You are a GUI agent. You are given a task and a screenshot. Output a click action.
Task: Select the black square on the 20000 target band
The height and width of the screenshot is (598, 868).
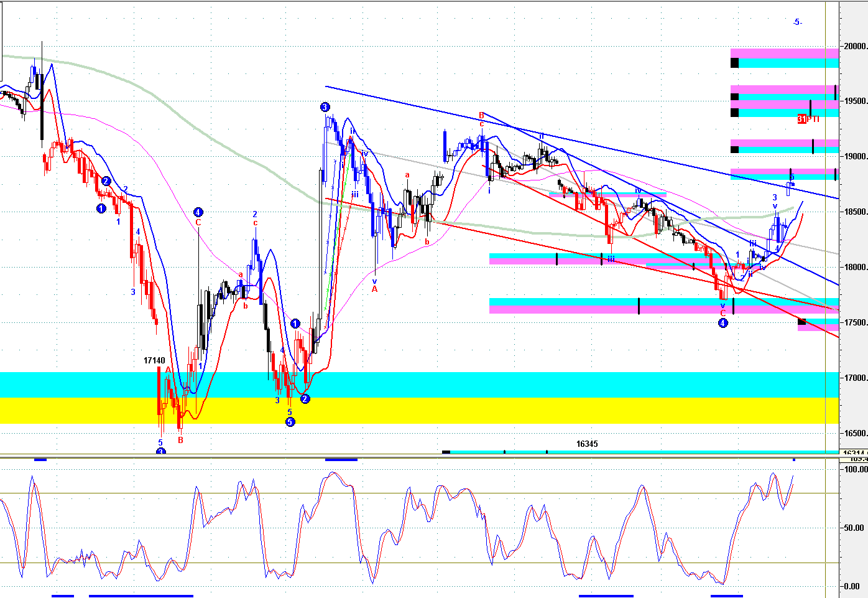[x=734, y=62]
